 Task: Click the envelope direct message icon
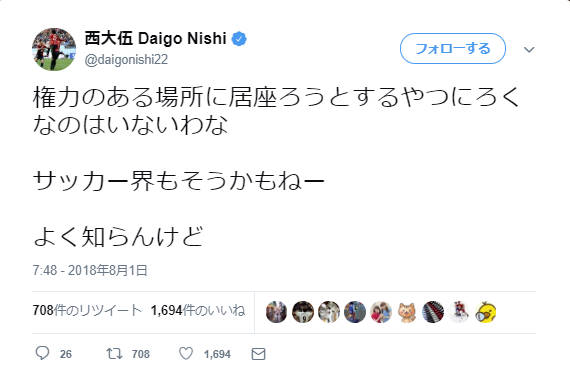coord(258,354)
